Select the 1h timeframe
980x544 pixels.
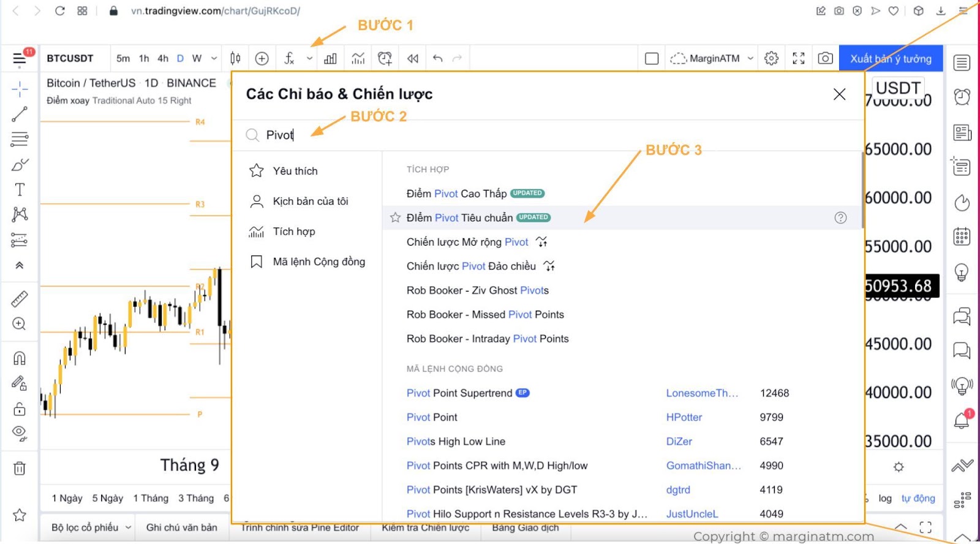point(144,58)
